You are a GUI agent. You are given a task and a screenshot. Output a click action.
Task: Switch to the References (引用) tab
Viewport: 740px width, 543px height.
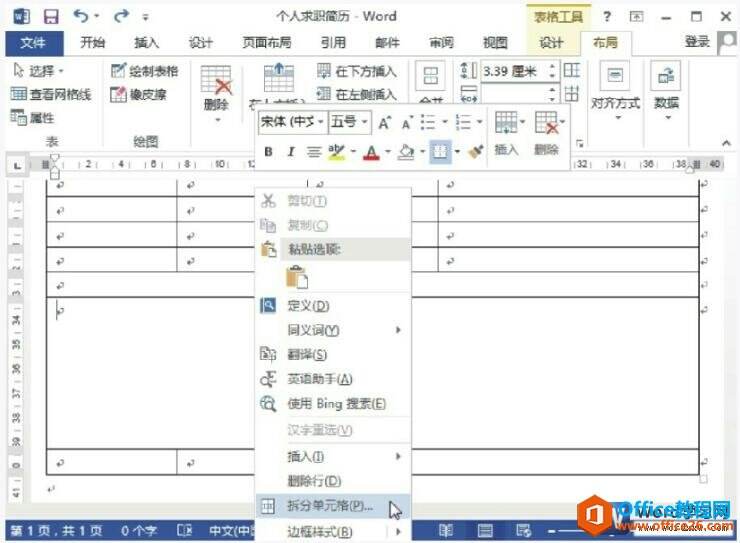(x=334, y=43)
